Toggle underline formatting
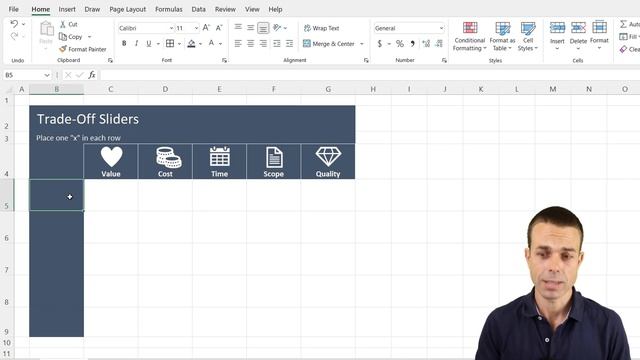The width and height of the screenshot is (640, 360). click(149, 43)
